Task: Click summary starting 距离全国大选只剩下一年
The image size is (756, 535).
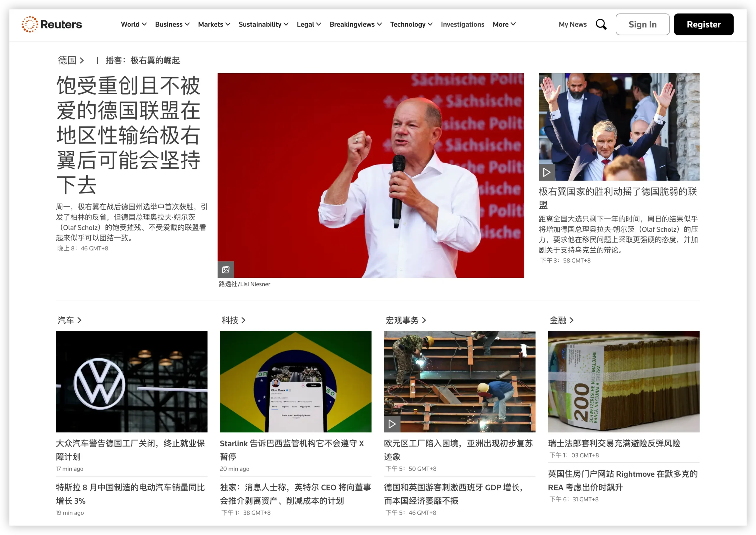Action: [x=618, y=234]
